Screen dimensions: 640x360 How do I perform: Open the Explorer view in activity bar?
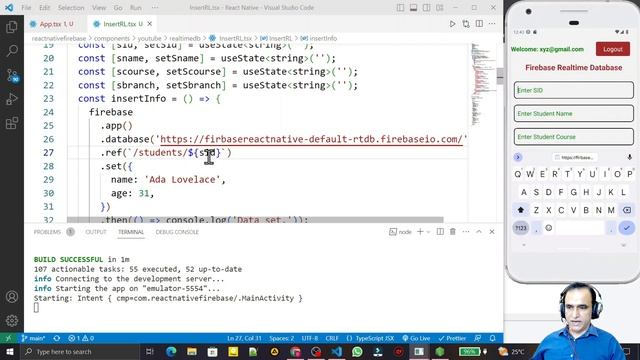[12, 27]
